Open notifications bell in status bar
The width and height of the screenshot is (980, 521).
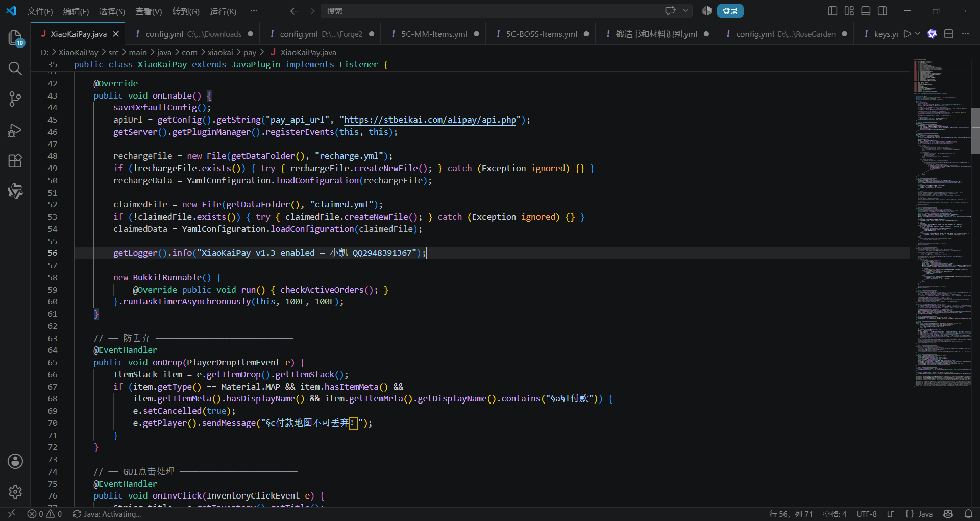[x=968, y=514]
